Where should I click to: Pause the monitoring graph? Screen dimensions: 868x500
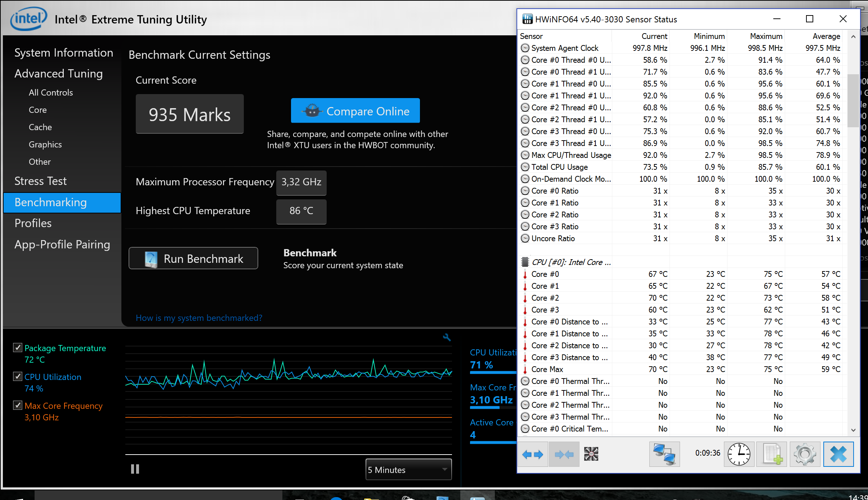[135, 469]
